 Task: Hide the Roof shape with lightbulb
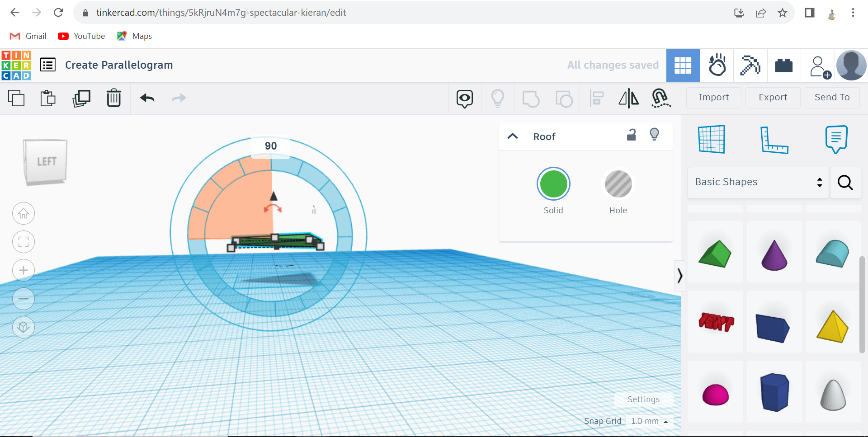[654, 135]
